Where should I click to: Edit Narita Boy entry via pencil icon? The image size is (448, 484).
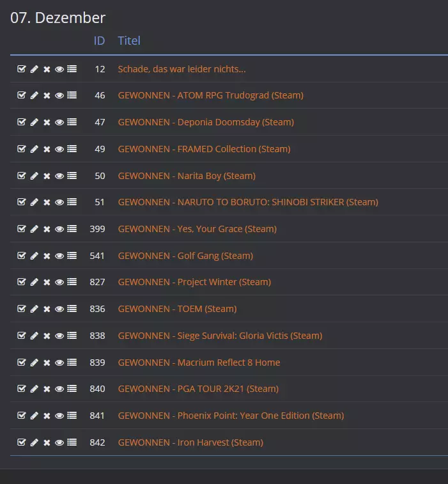tap(34, 176)
